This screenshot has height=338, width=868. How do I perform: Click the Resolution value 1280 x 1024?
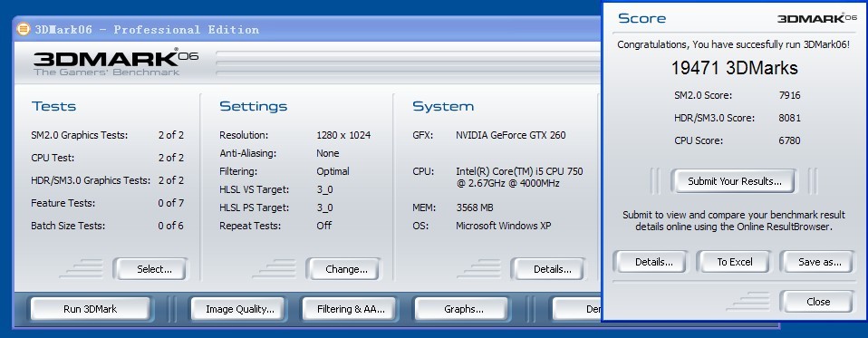pos(343,135)
